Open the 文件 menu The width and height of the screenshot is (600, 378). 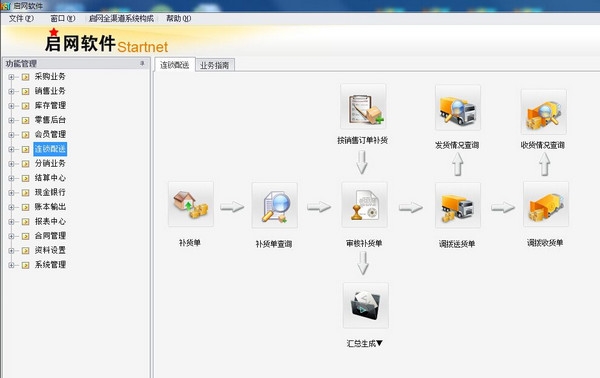(x=21, y=18)
